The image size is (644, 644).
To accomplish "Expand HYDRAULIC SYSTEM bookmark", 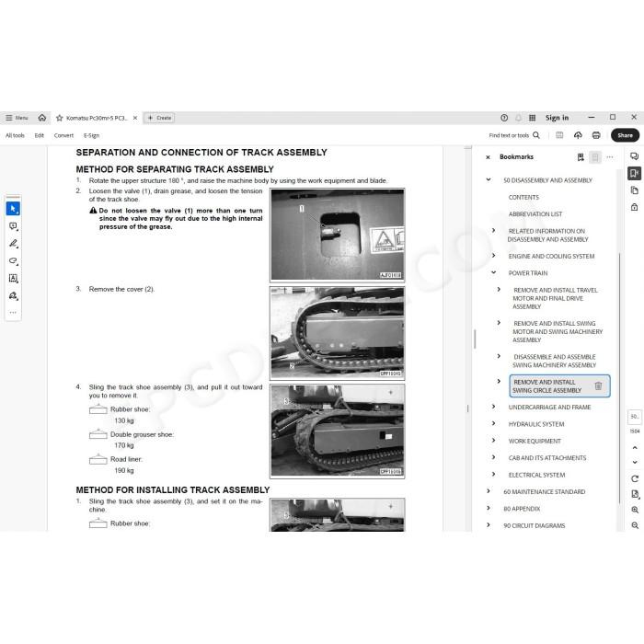I will pyautogui.click(x=494, y=423).
